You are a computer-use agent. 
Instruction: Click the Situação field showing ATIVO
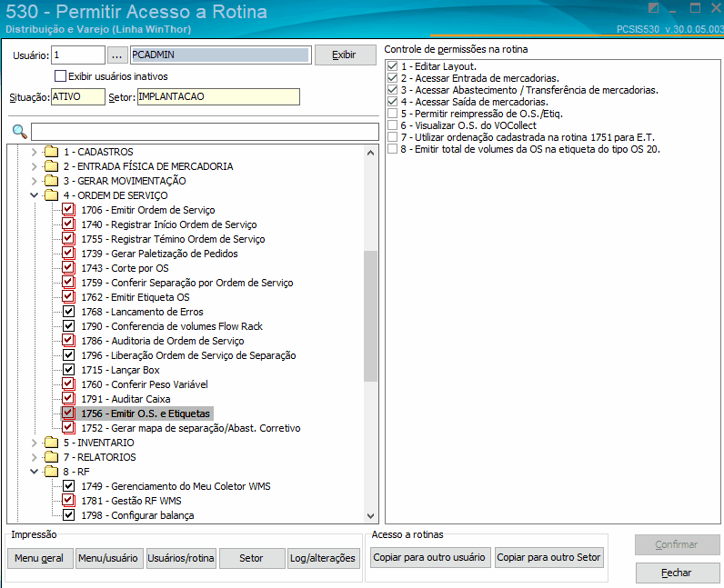(78, 96)
